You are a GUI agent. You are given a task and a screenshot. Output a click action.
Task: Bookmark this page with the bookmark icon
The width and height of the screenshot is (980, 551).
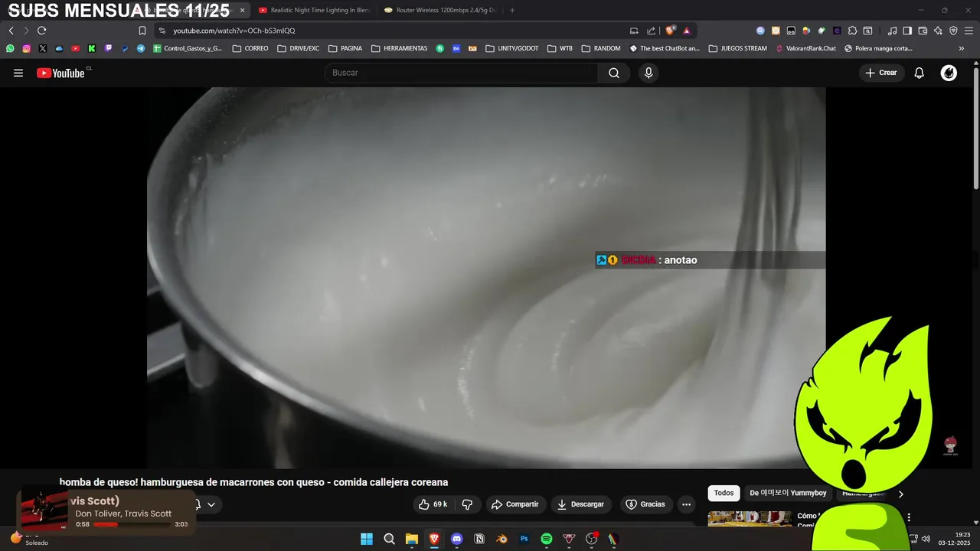142,31
